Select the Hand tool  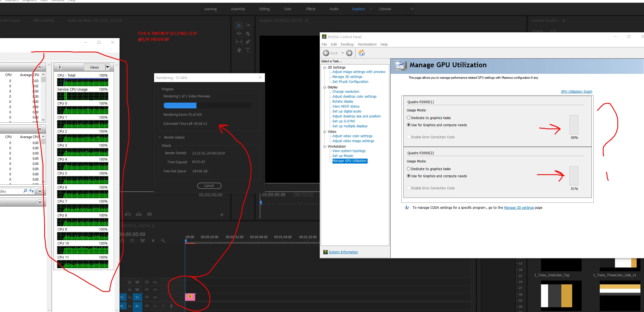pos(239,50)
